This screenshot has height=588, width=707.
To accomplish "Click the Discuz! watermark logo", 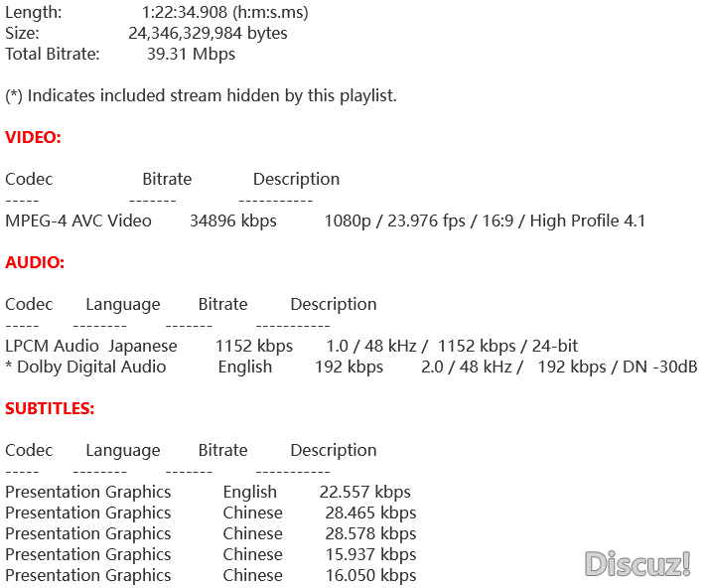I will click(637, 564).
